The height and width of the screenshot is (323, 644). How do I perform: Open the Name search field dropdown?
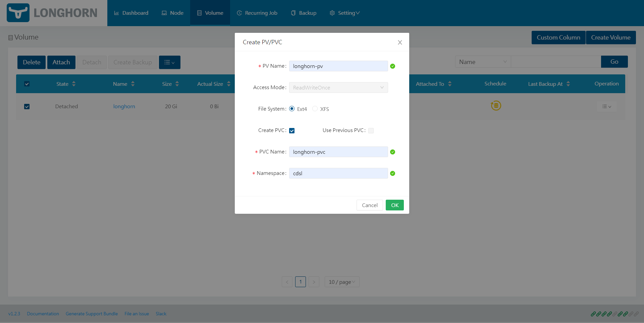pos(482,62)
